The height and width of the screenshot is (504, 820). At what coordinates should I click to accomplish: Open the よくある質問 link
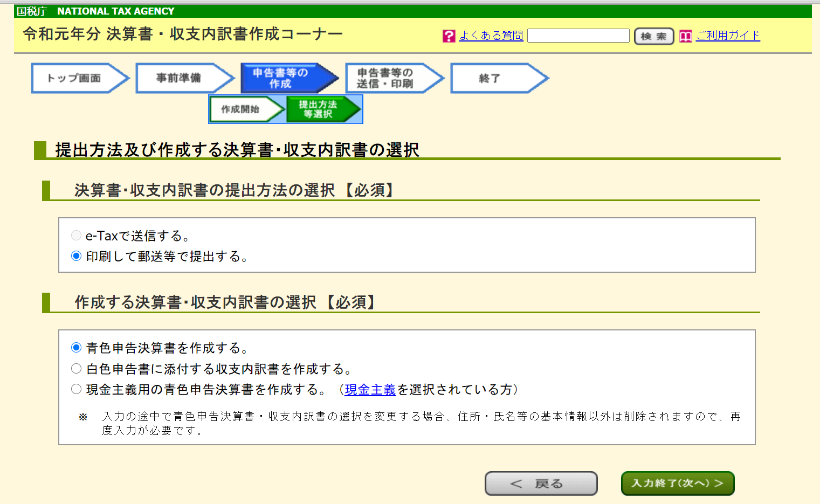point(491,36)
